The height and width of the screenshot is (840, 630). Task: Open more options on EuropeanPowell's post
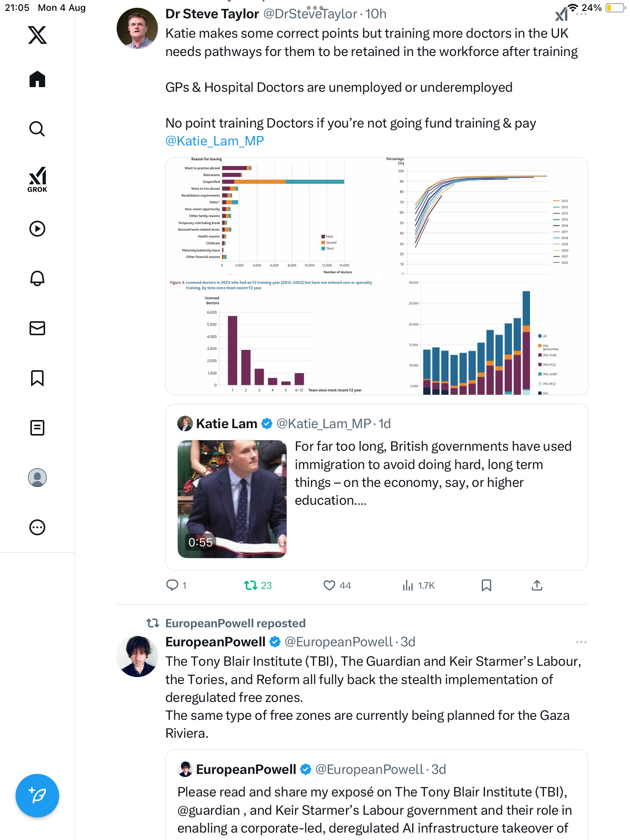(x=581, y=642)
